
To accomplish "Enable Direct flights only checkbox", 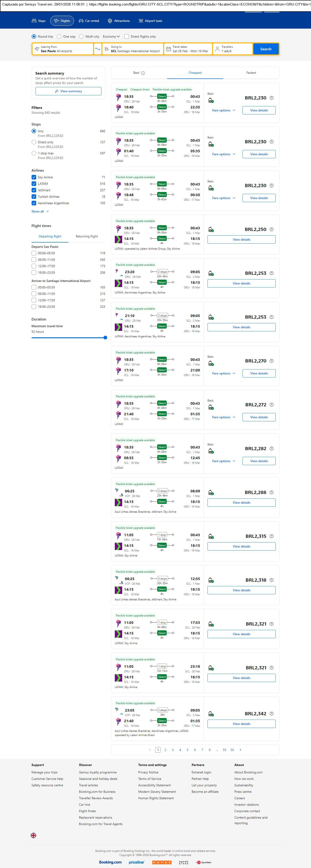I will click(127, 36).
